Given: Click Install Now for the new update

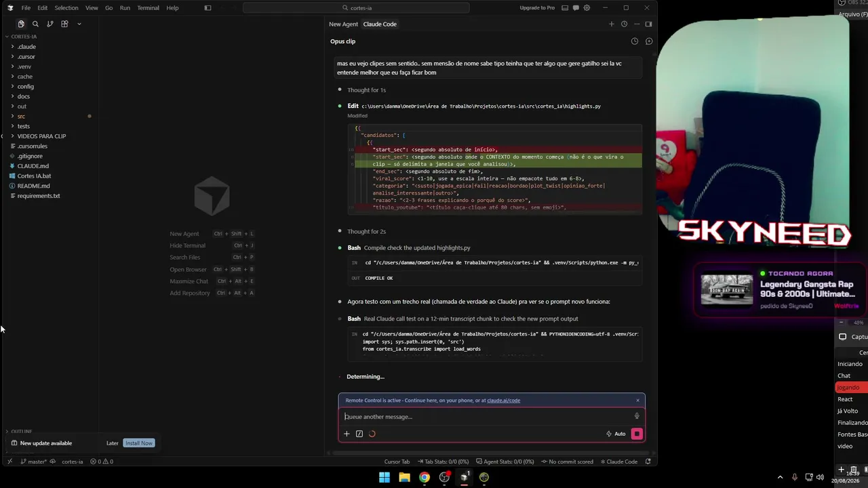Looking at the screenshot, I should pyautogui.click(x=138, y=443).
